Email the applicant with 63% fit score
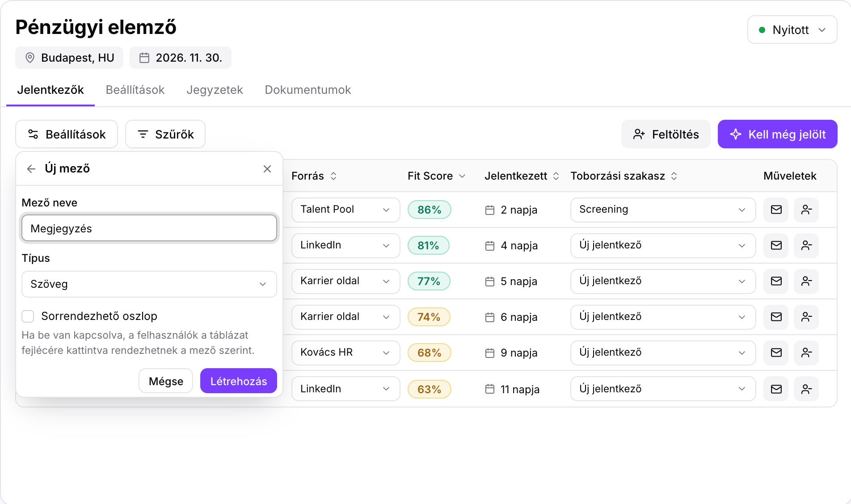The image size is (851, 504). coord(776,389)
